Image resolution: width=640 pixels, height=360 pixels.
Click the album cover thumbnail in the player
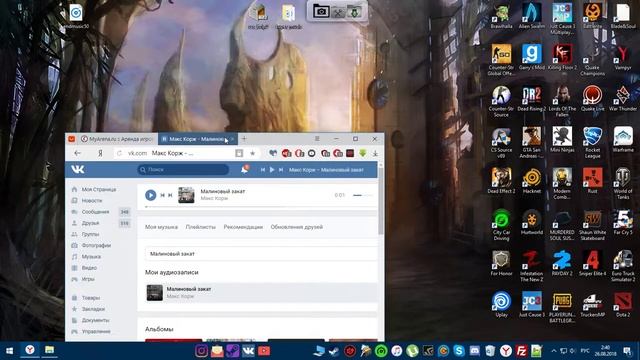[187, 195]
